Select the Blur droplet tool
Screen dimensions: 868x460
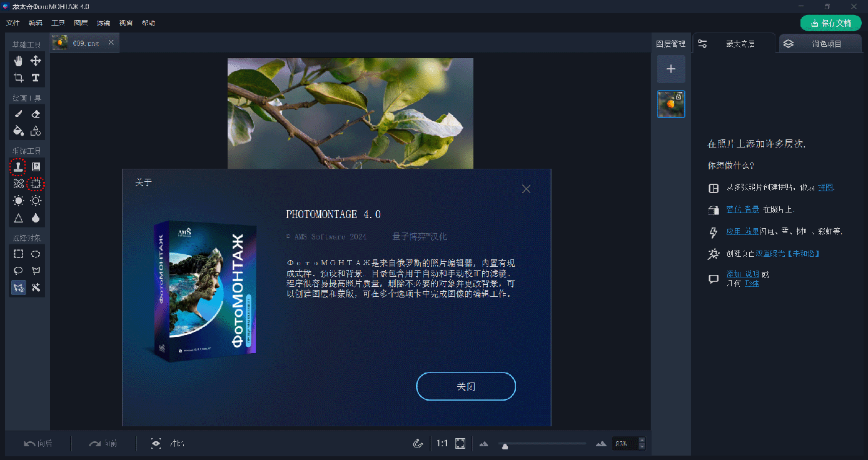[x=36, y=218]
